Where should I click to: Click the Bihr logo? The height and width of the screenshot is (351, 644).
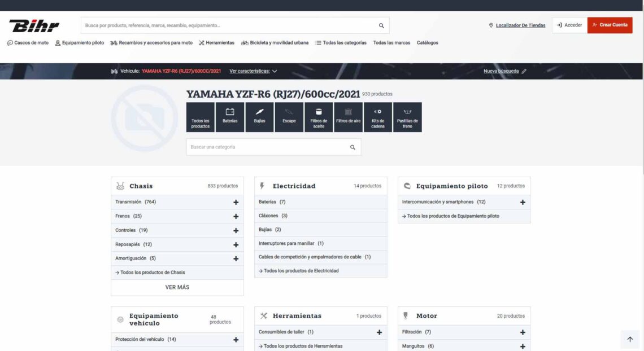[34, 25]
